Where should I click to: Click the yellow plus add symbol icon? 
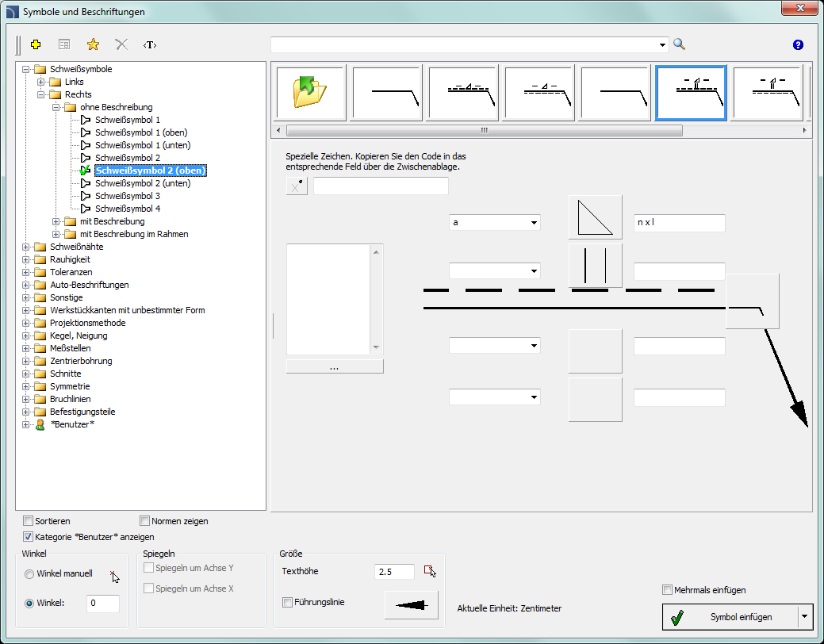coord(36,45)
